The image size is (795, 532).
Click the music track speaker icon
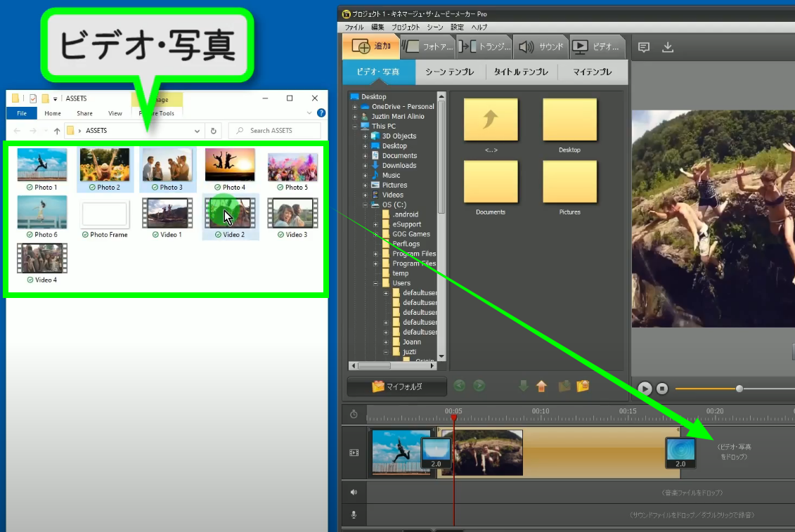[354, 493]
